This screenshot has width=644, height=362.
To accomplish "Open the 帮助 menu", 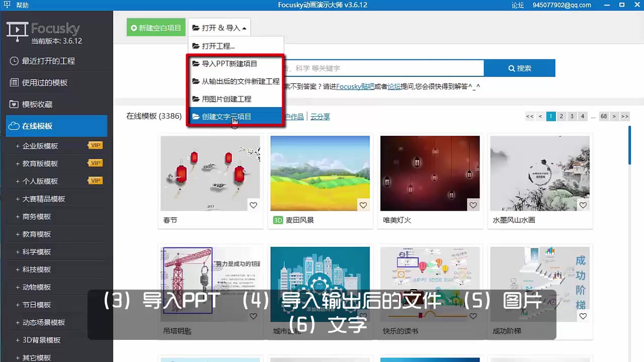I will tap(22, 5).
